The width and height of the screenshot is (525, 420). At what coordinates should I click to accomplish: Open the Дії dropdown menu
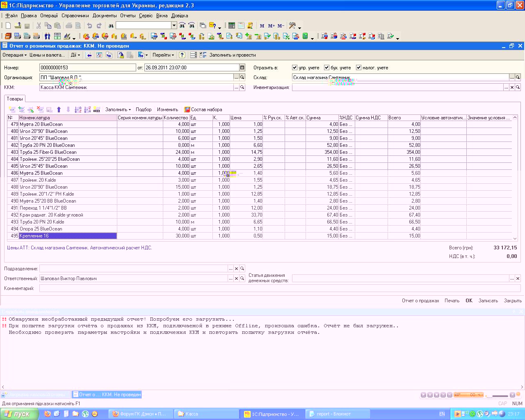pyautogui.click(x=75, y=55)
